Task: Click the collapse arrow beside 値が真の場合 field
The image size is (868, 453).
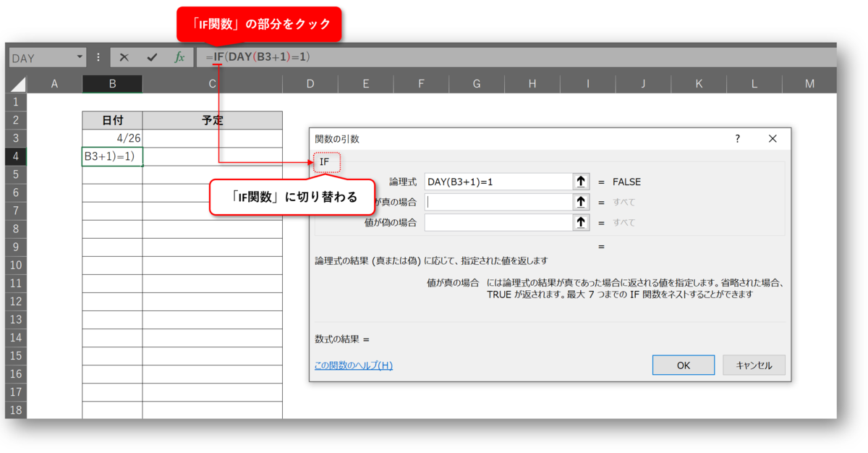Action: pos(581,202)
